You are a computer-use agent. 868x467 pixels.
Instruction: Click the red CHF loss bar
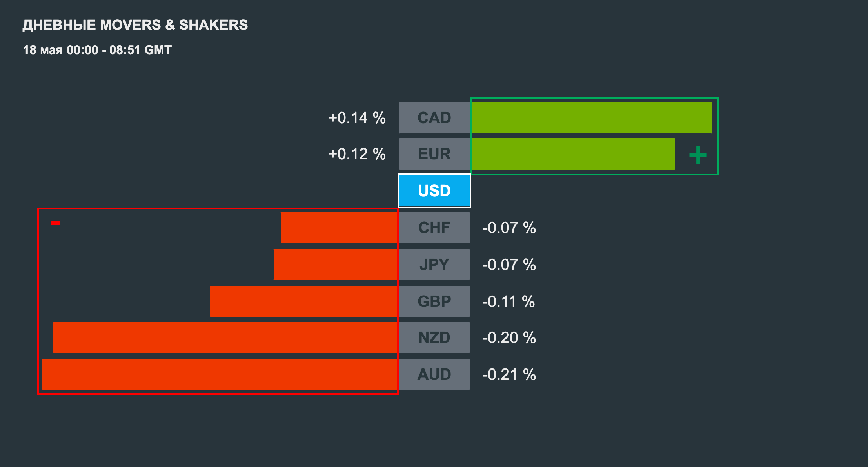click(x=339, y=228)
